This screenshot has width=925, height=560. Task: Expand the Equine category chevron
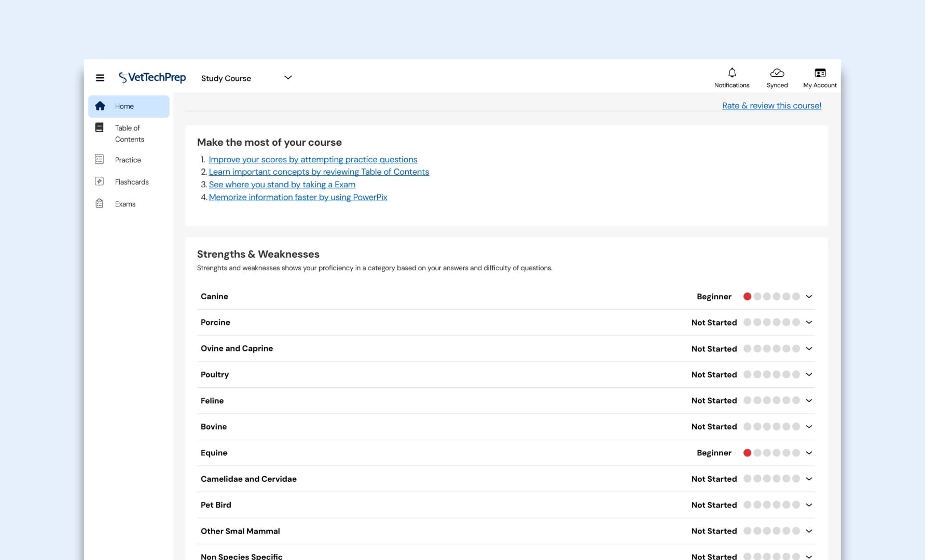pyautogui.click(x=809, y=453)
